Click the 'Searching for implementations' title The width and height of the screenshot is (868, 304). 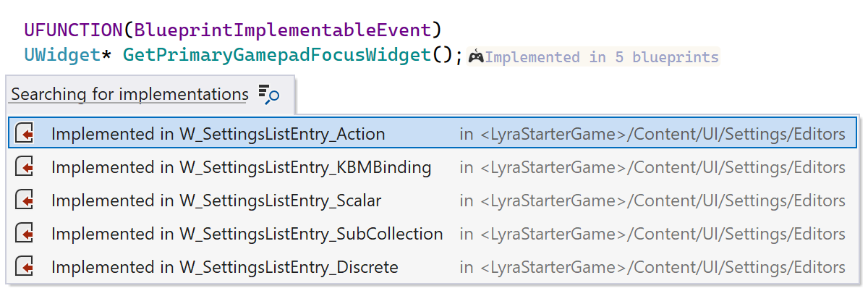[129, 94]
